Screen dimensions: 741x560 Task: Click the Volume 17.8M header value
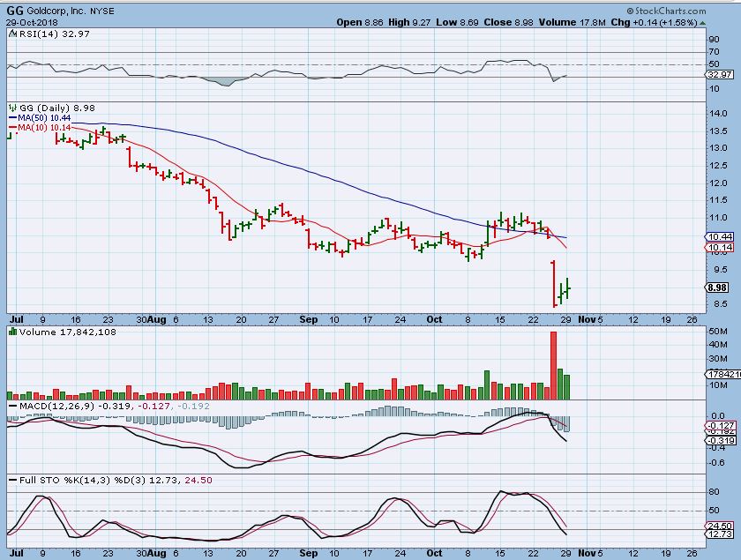point(572,22)
